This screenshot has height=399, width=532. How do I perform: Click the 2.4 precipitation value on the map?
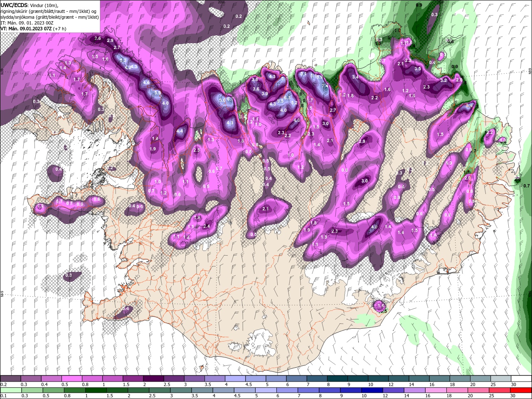(x=207, y=226)
